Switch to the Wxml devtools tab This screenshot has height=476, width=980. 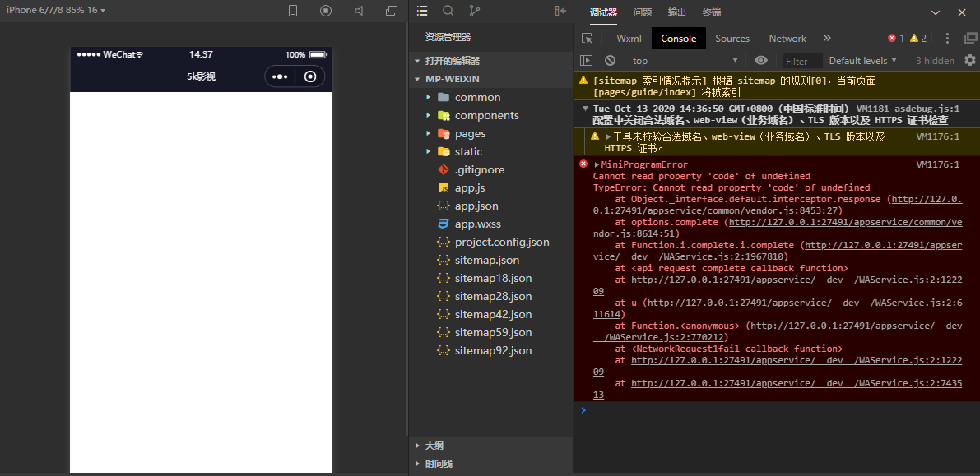click(x=629, y=38)
